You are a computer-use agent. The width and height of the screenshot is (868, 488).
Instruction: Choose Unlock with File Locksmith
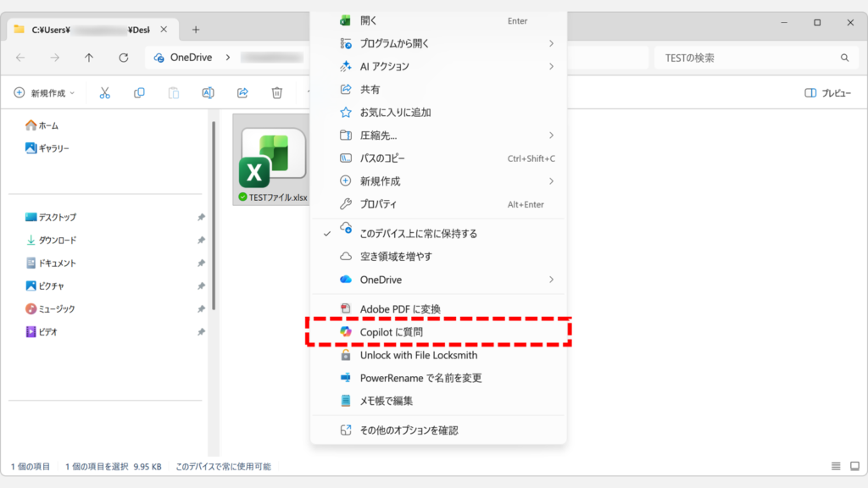pos(438,355)
